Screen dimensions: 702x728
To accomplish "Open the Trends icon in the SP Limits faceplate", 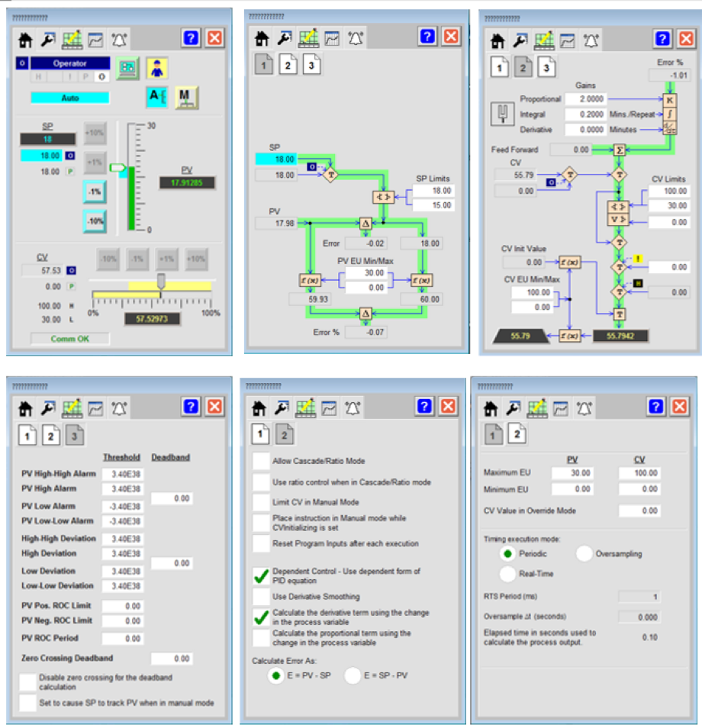I will (x=332, y=38).
